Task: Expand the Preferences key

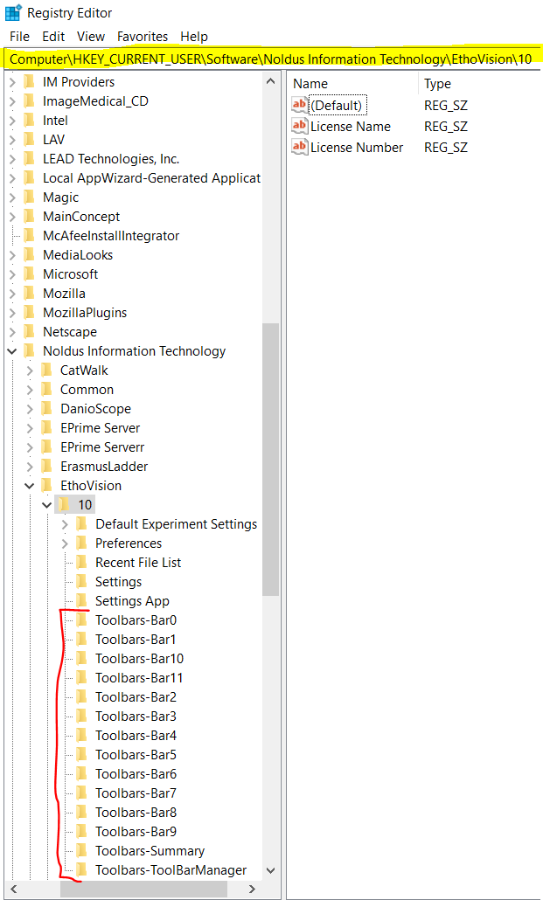Action: pyautogui.click(x=65, y=544)
